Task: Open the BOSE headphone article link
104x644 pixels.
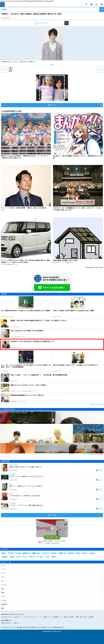Action: [x=32, y=341]
